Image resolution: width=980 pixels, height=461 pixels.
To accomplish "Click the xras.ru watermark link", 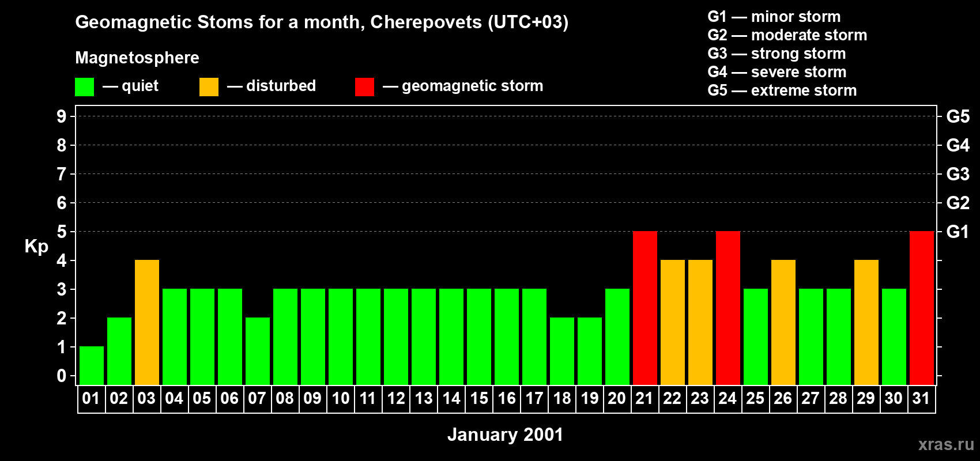I will point(945,444).
